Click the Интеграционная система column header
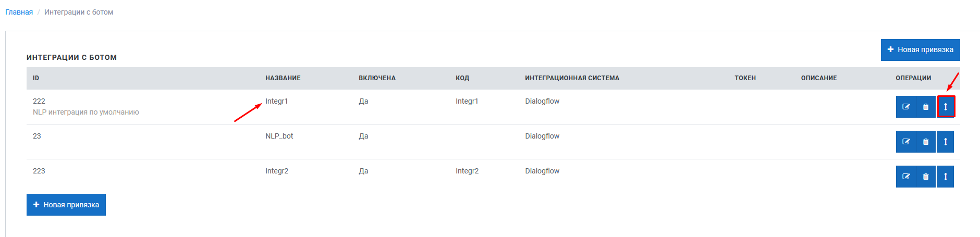This screenshot has width=980, height=237. click(572, 78)
